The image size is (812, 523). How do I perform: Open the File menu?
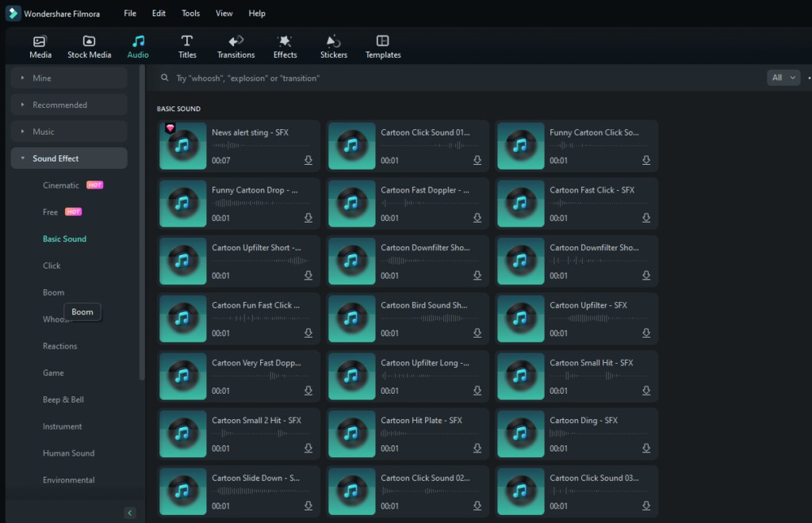(x=129, y=13)
